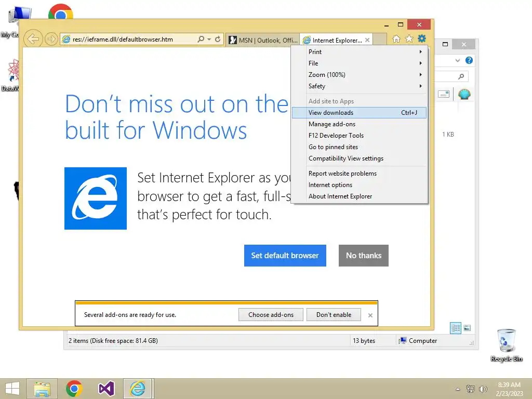The width and height of the screenshot is (532, 399).
Task: Click the large Internet Explorer logo image
Action: (x=96, y=198)
